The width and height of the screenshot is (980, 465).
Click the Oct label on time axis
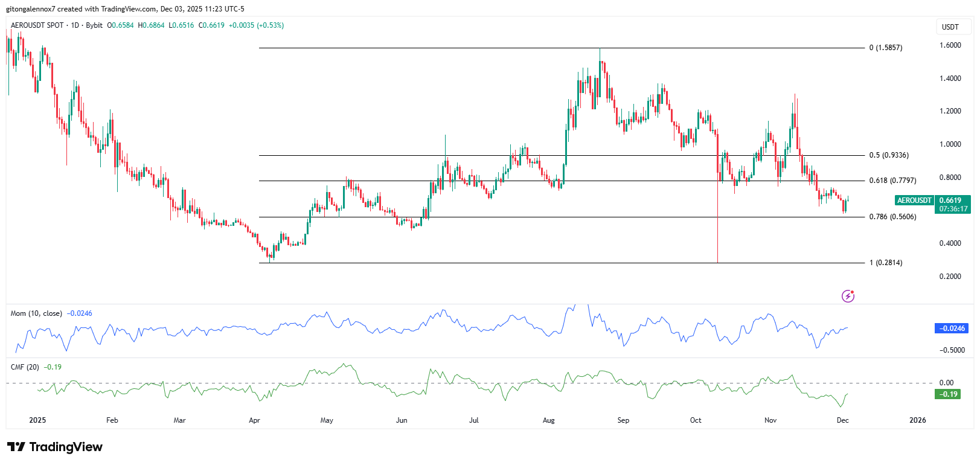click(696, 420)
